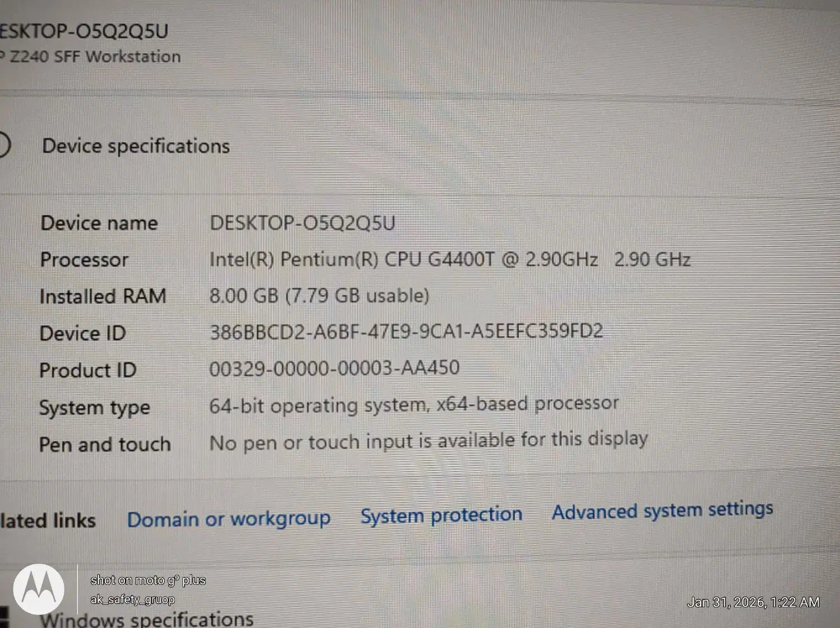Click the Pen and touch label
This screenshot has width=840, height=628.
pos(105,445)
